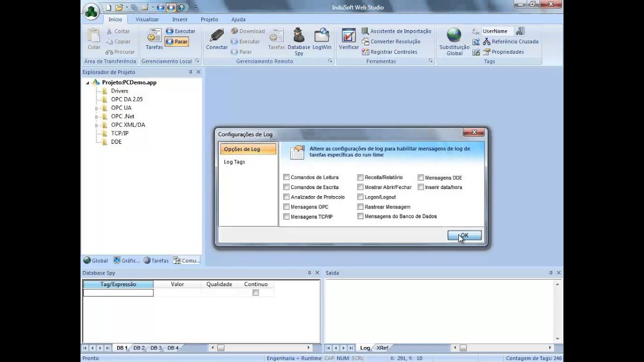Open the Ajuda ribbon tab
This screenshot has width=644, height=362.
(x=238, y=19)
